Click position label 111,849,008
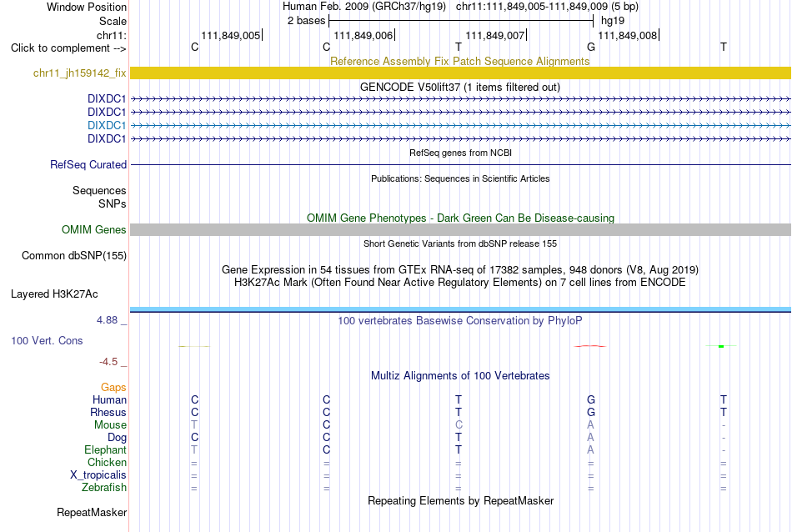 click(x=627, y=35)
